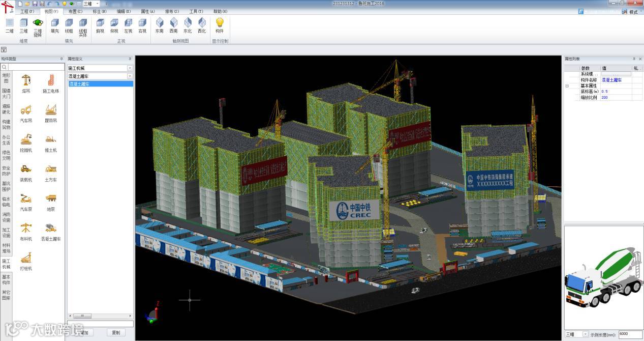Choose 东南 southeast axonometric view
Image resolution: width=644 pixels, height=341 pixels.
pos(160,26)
